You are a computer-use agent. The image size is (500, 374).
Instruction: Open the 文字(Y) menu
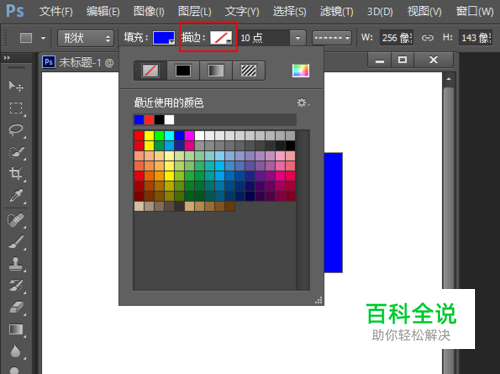(242, 12)
